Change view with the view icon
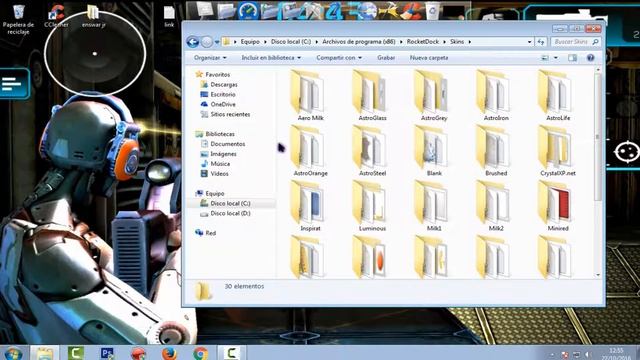Screen dimensions: 640x360 545,58
